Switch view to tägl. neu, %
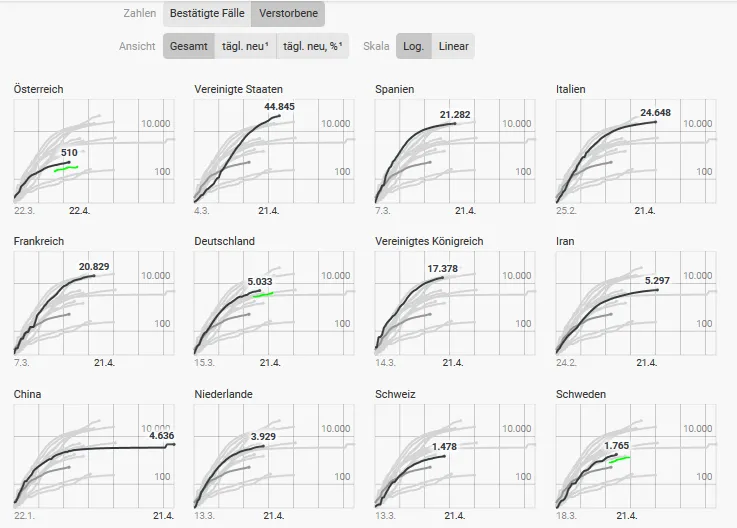The height and width of the screenshot is (528, 737). [312, 46]
